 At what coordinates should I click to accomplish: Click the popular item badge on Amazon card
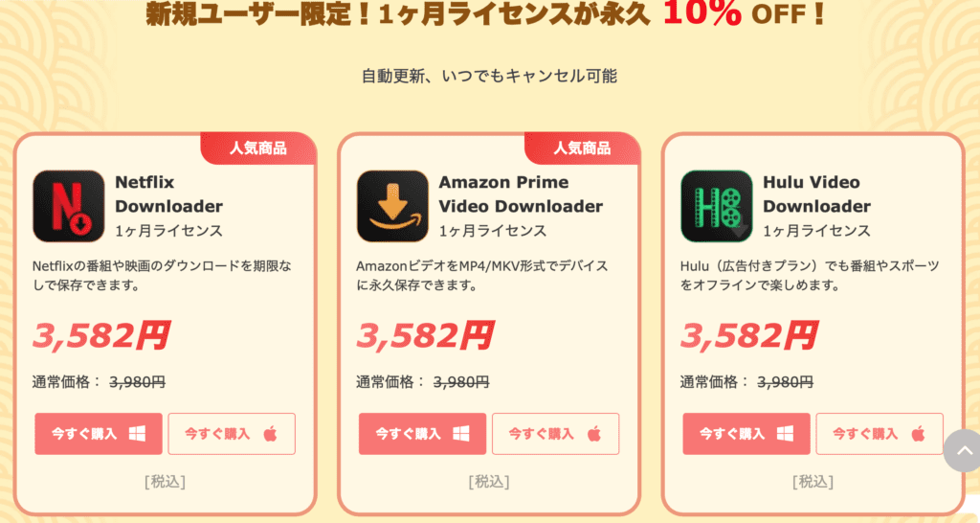tap(582, 148)
